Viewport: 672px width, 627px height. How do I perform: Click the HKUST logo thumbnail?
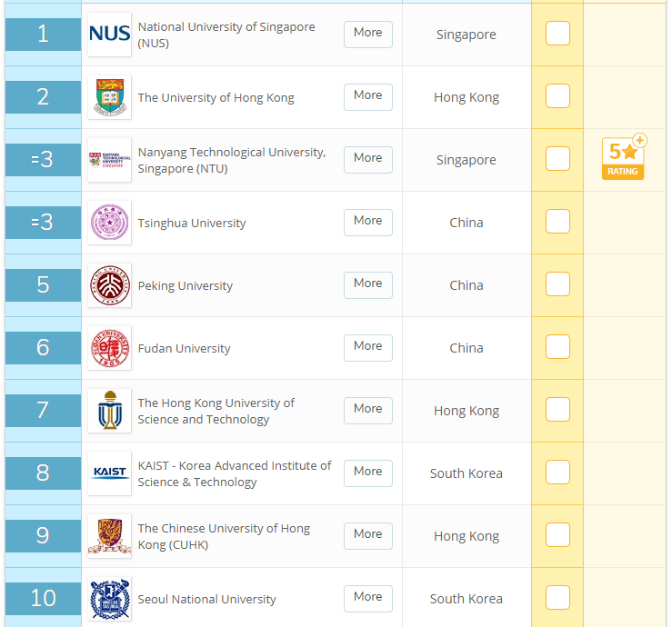click(x=109, y=411)
